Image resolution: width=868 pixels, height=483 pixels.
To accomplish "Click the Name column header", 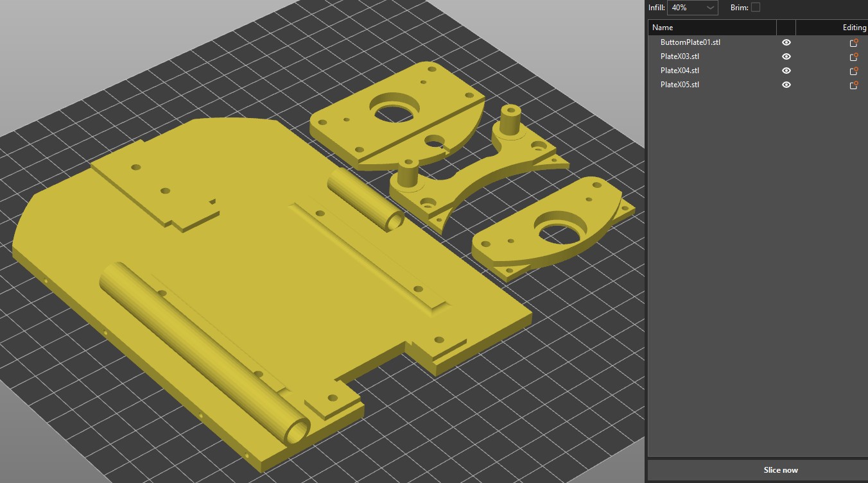I will (663, 28).
